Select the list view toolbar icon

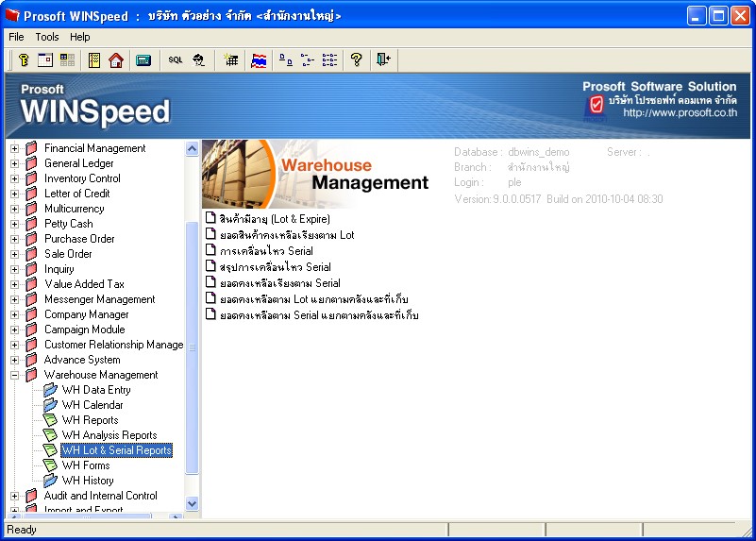coord(329,60)
